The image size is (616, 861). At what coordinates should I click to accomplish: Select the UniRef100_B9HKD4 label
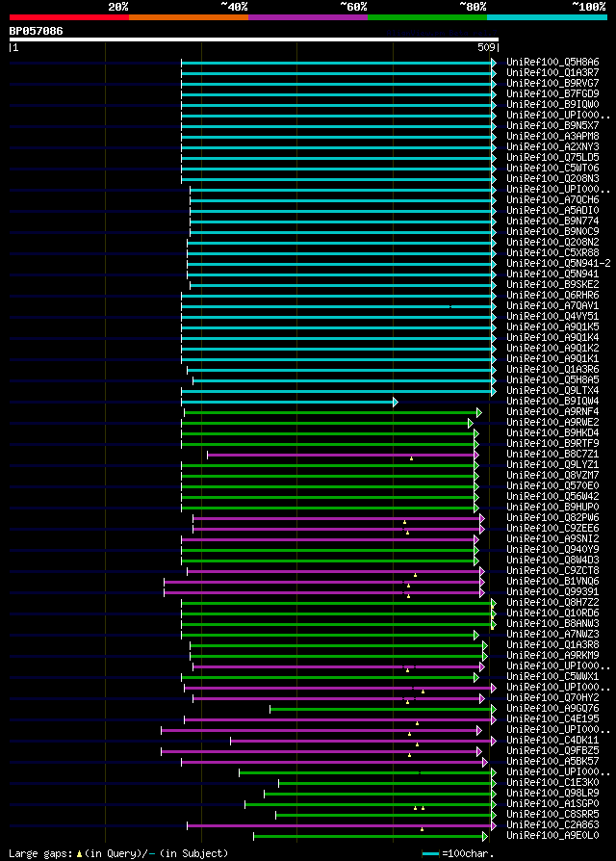552,432
